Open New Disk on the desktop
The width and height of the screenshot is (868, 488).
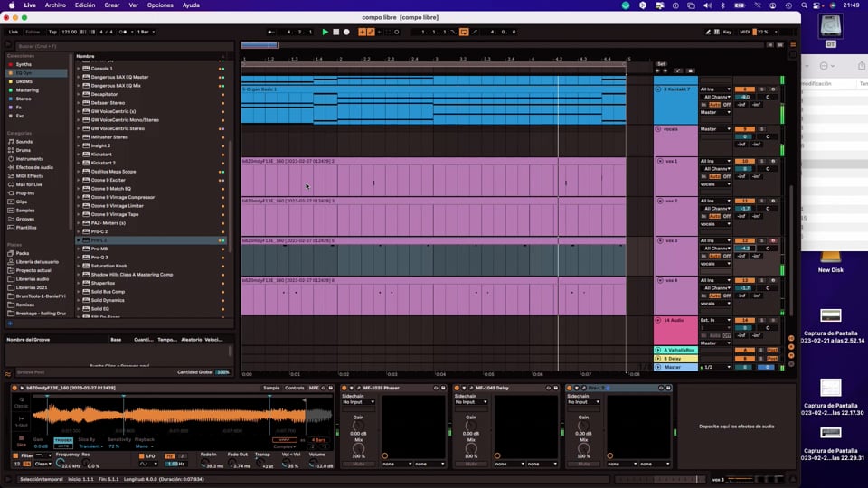tap(830, 263)
